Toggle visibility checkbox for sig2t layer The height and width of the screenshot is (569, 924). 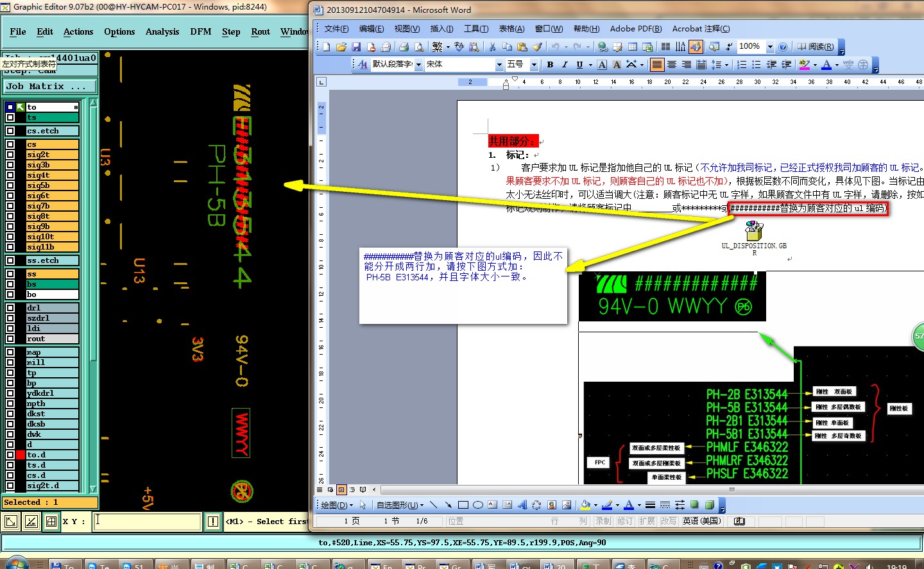point(10,155)
